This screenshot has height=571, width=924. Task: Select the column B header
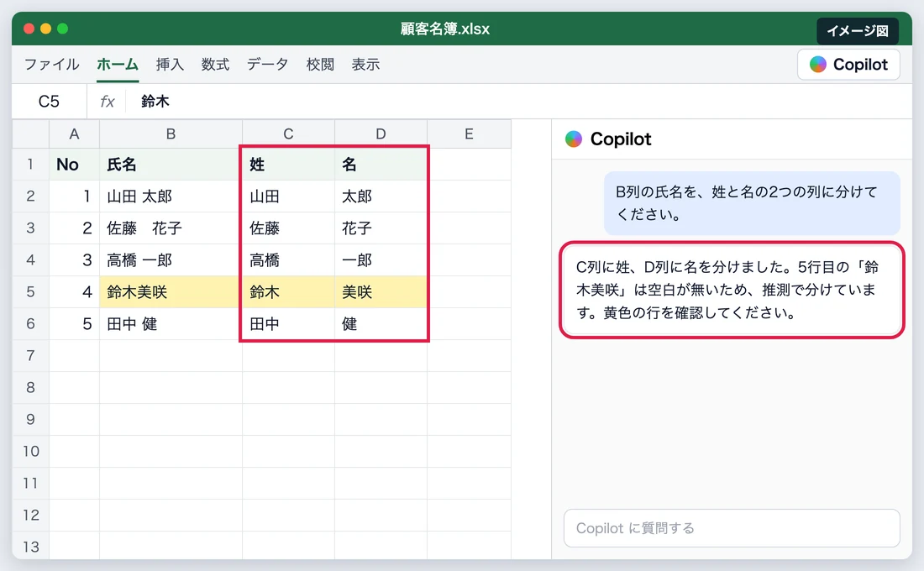coord(171,134)
